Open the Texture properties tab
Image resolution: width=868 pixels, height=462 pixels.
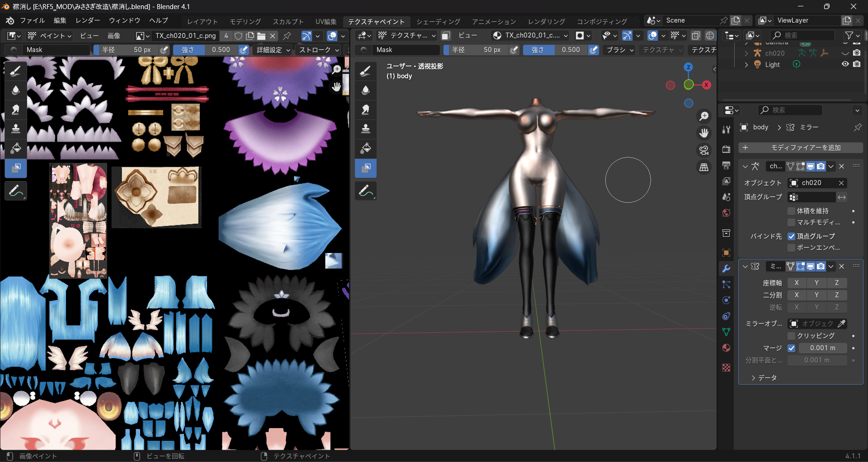(726, 367)
